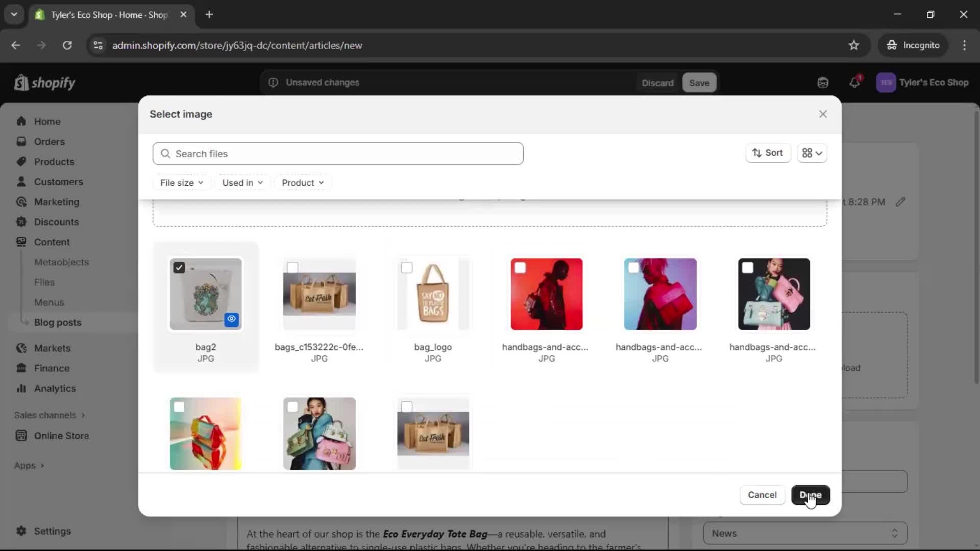The image size is (980, 551).
Task: Expand the Product filter
Action: point(302,182)
